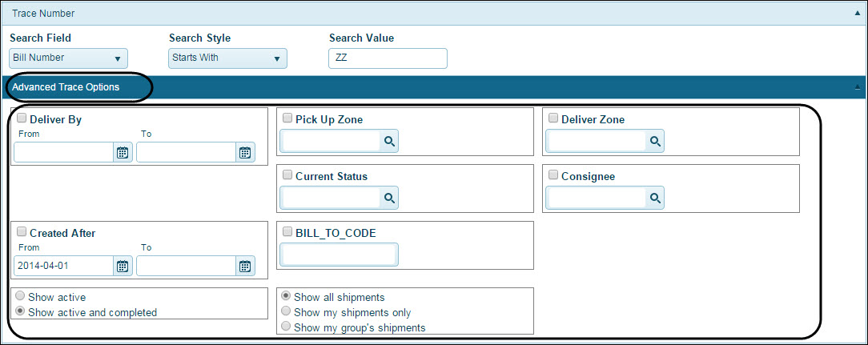868x345 pixels.
Task: Click the Search Value text field
Action: [388, 58]
